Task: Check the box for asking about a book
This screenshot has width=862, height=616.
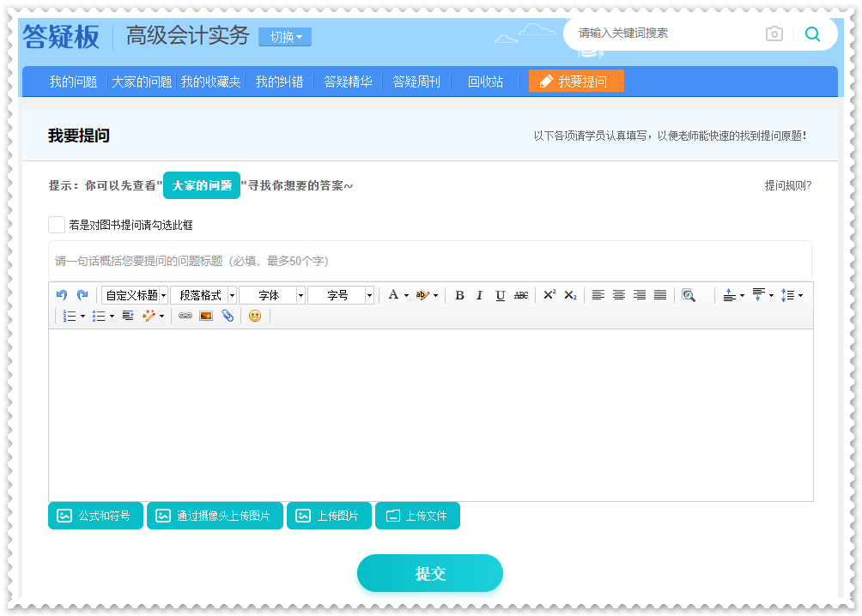Action: point(57,224)
